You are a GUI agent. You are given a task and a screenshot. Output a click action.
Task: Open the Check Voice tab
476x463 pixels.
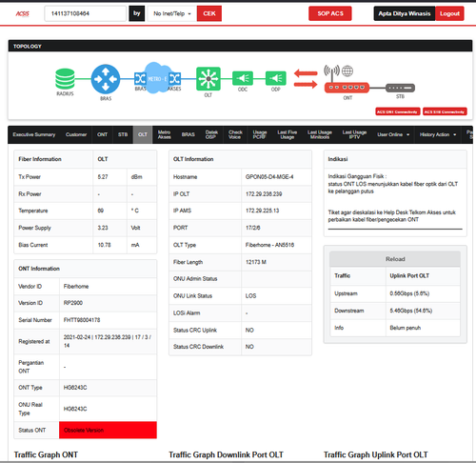point(235,134)
